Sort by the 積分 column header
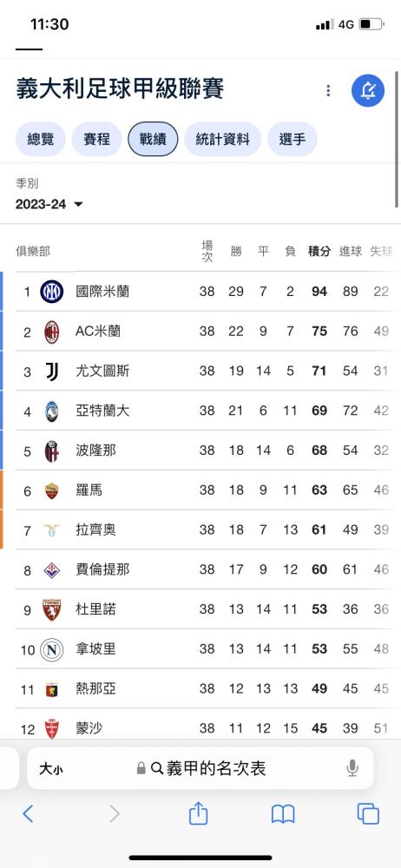 click(x=319, y=252)
